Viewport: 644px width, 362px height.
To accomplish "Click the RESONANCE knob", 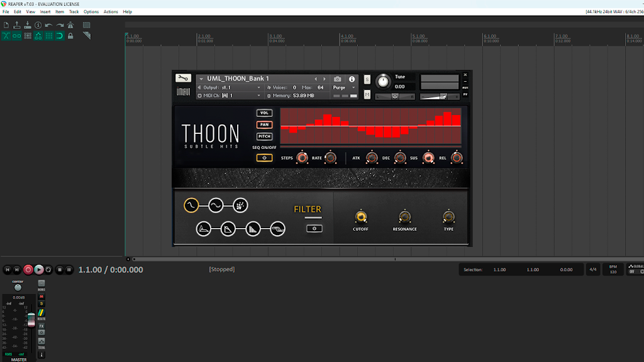I will coord(404,217).
